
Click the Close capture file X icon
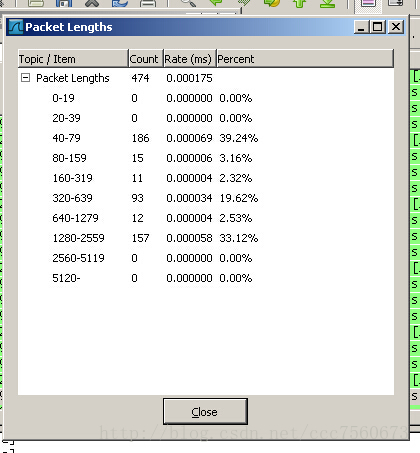point(92,3)
